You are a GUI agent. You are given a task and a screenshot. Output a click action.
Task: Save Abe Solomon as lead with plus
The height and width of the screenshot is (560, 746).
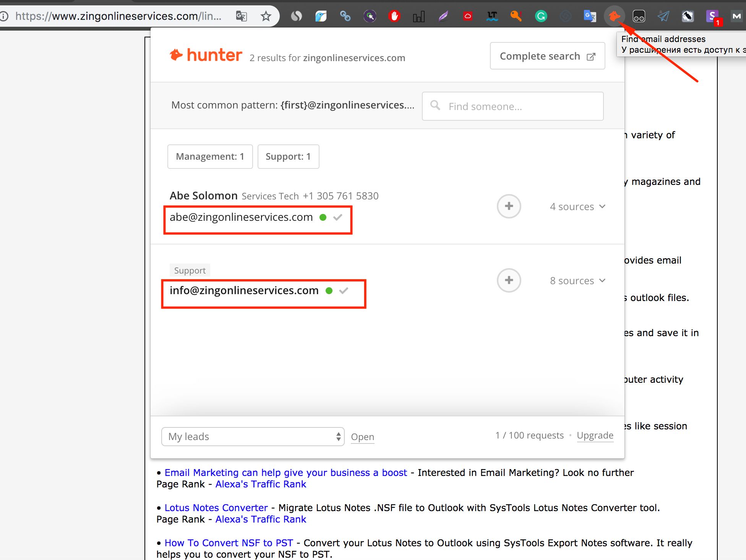click(x=509, y=206)
